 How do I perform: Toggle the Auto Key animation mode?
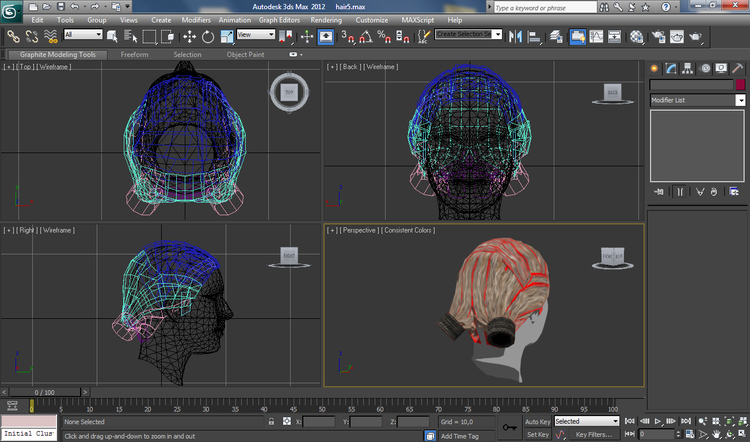538,421
